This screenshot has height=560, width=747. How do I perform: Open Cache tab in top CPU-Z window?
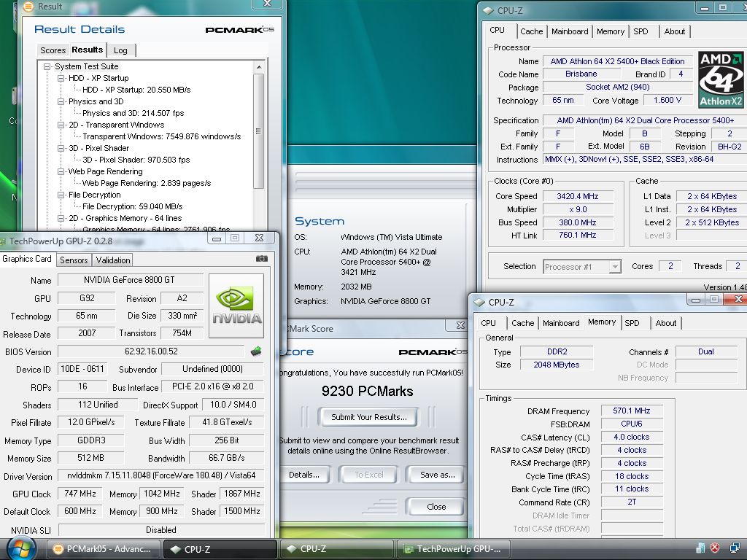click(532, 31)
